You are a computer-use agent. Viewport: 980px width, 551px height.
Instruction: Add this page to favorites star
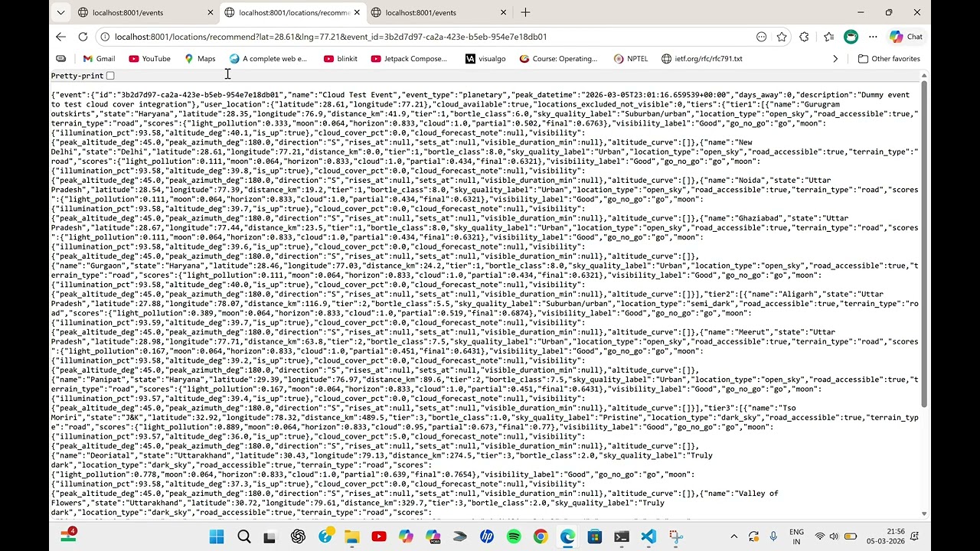782,37
